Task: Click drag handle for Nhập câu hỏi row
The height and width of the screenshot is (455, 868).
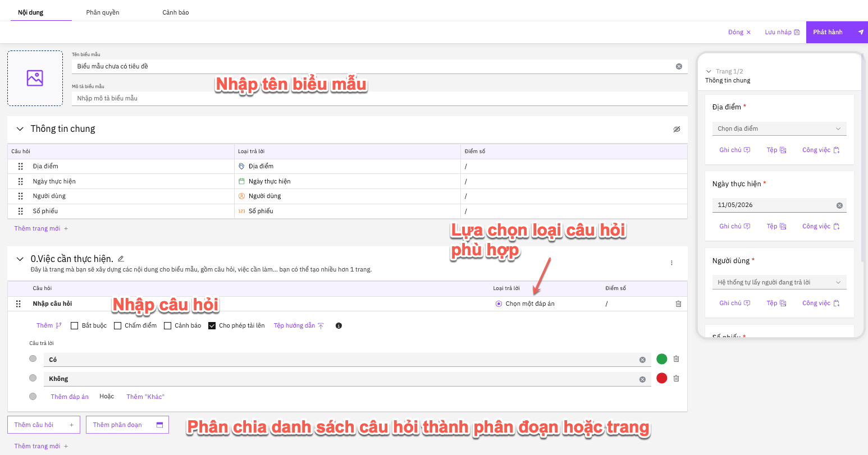Action: tap(19, 304)
